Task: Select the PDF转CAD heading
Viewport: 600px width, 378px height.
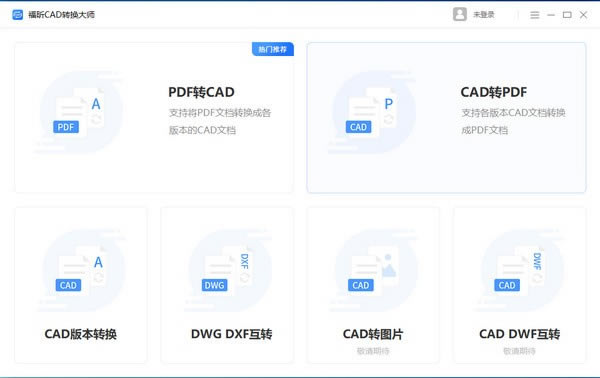Action: tap(201, 92)
